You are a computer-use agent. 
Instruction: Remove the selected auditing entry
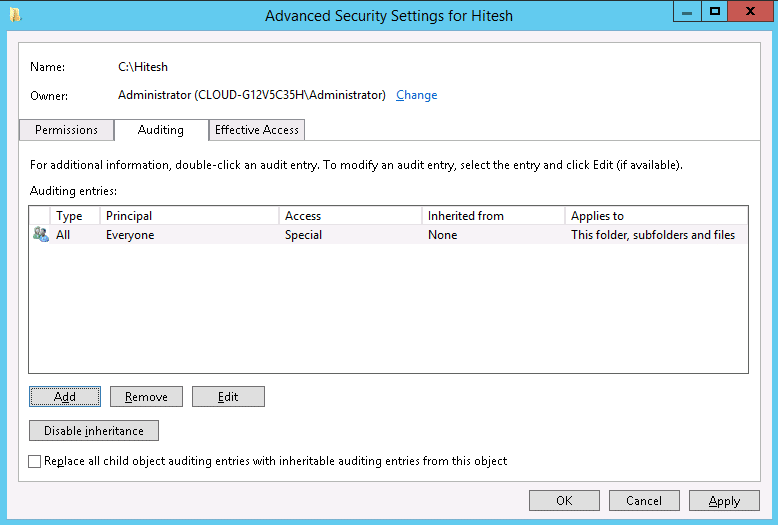coord(146,396)
